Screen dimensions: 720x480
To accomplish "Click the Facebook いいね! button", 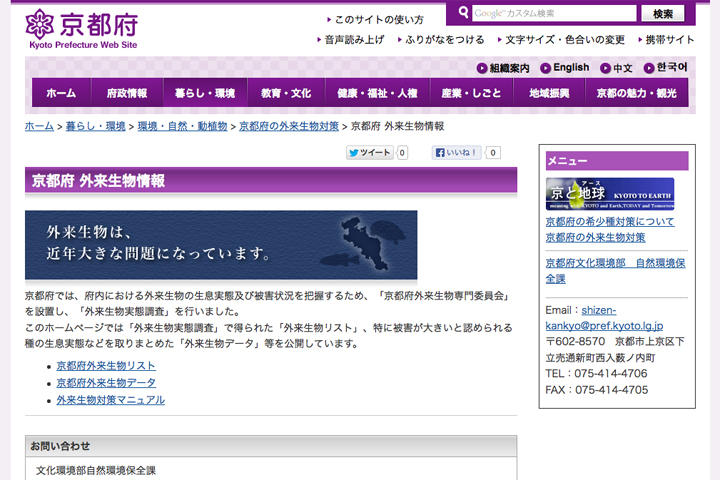I will coord(455,153).
